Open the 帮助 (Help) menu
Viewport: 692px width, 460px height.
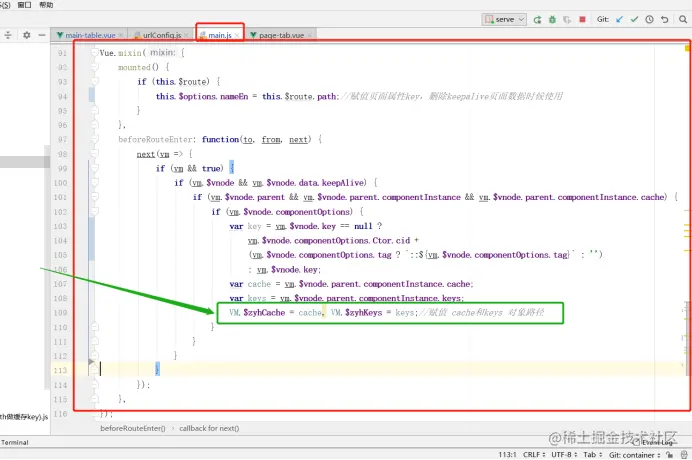46,5
